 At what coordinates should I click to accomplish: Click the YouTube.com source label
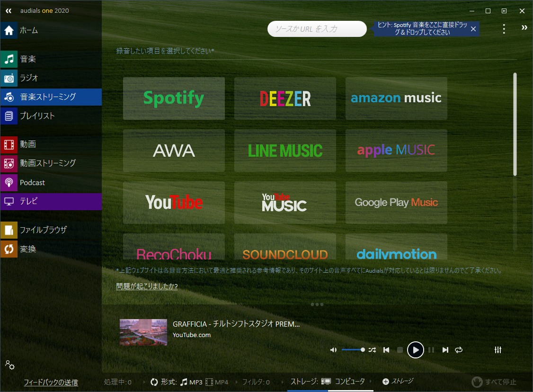(192, 335)
